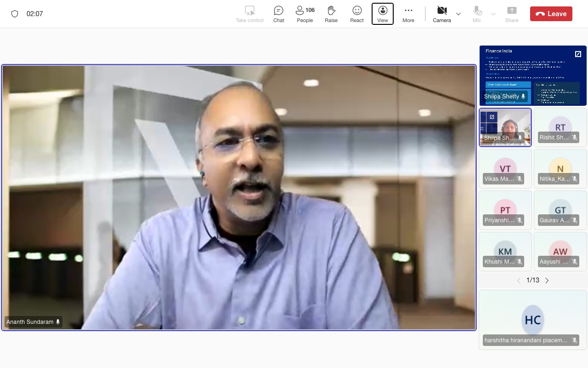Expand camera device options arrow
This screenshot has height=368, width=588.
[x=458, y=14]
